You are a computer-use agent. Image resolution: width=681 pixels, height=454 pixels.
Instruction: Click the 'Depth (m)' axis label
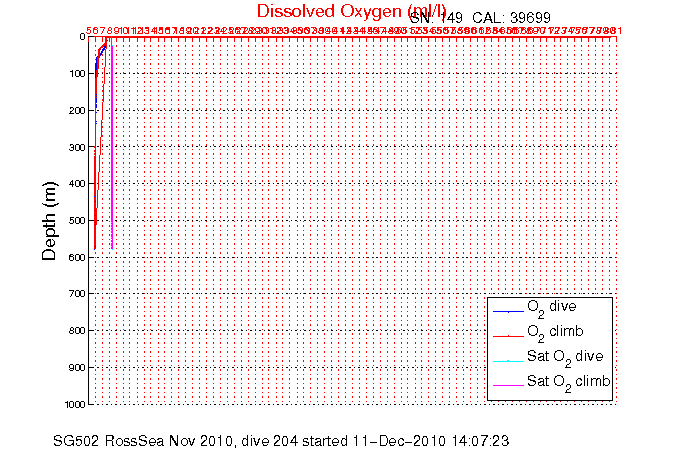(x=49, y=221)
